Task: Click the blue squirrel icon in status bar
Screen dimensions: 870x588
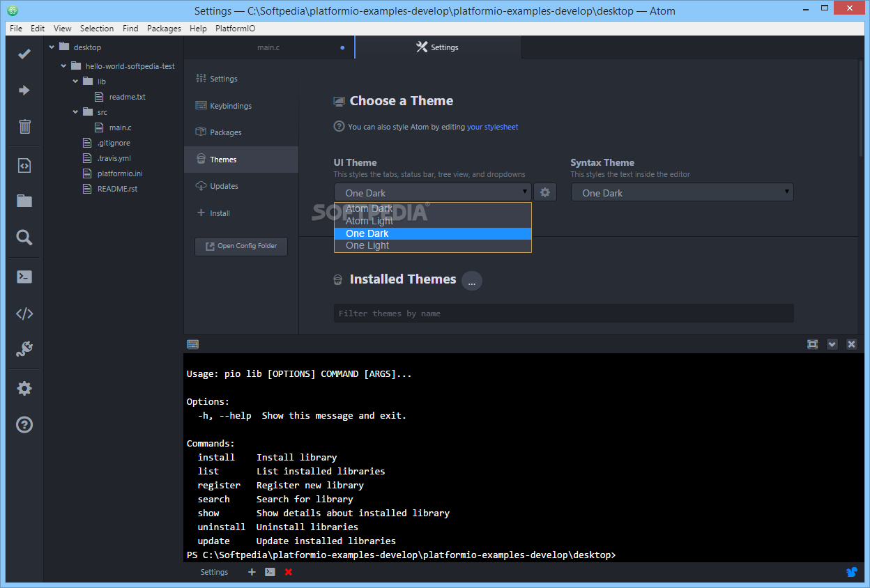Action: tap(852, 572)
